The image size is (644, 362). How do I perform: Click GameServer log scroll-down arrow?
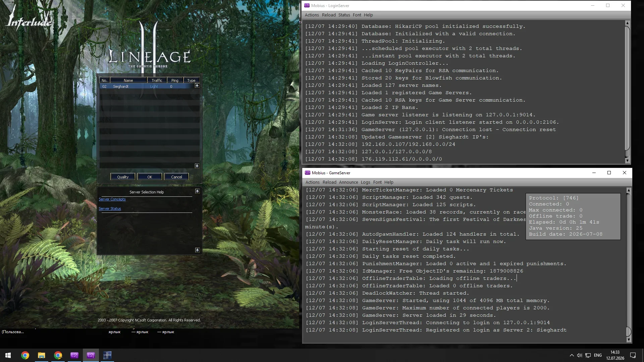[x=629, y=340]
